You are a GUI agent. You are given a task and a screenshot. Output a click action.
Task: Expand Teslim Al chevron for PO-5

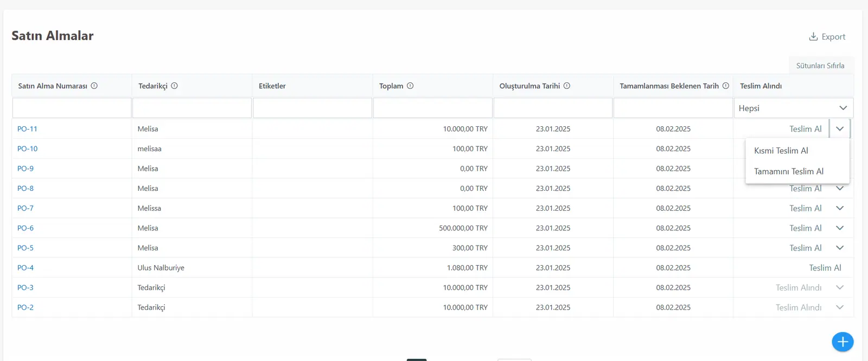(840, 248)
